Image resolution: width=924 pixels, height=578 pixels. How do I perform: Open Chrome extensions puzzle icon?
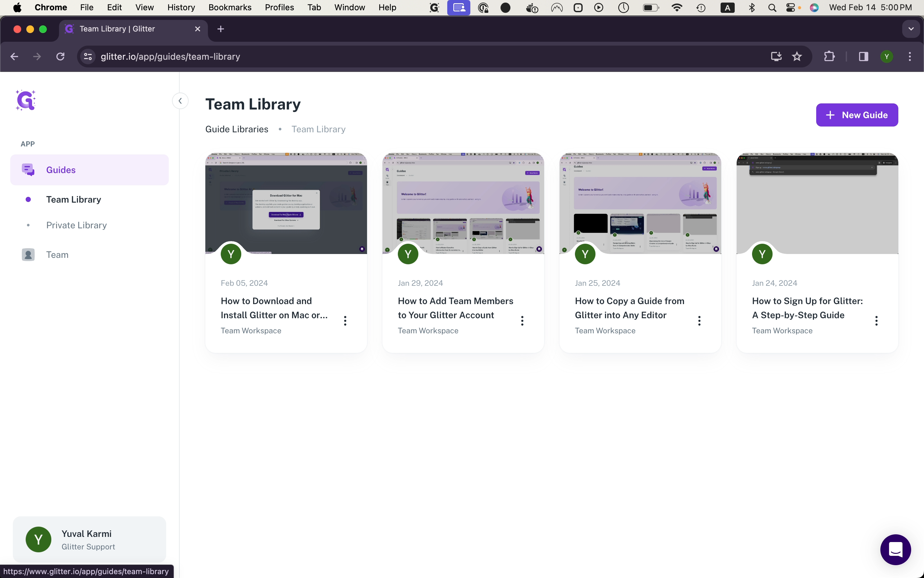pos(829,57)
